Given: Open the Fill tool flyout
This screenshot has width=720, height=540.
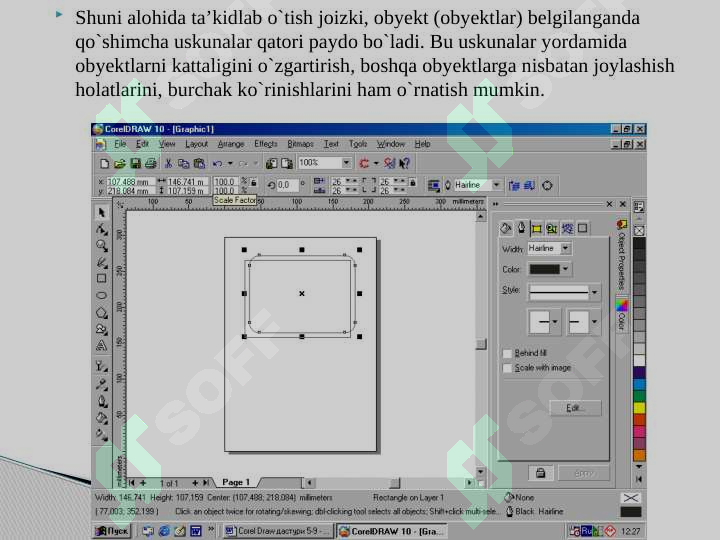Looking at the screenshot, I should [x=102, y=418].
